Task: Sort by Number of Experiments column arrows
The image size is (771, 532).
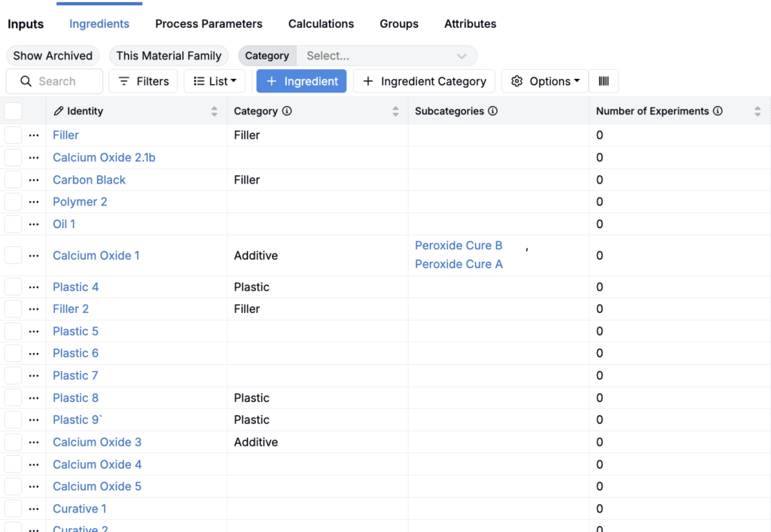Action: pyautogui.click(x=757, y=111)
